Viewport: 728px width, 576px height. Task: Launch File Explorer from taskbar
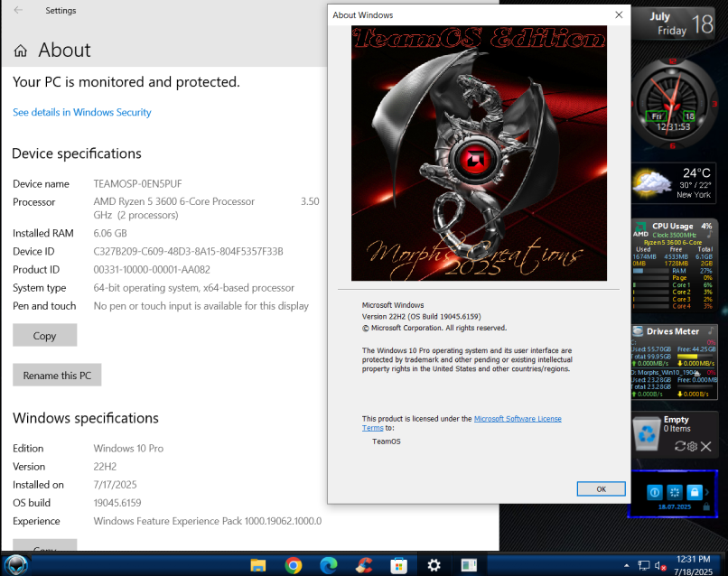pyautogui.click(x=258, y=565)
